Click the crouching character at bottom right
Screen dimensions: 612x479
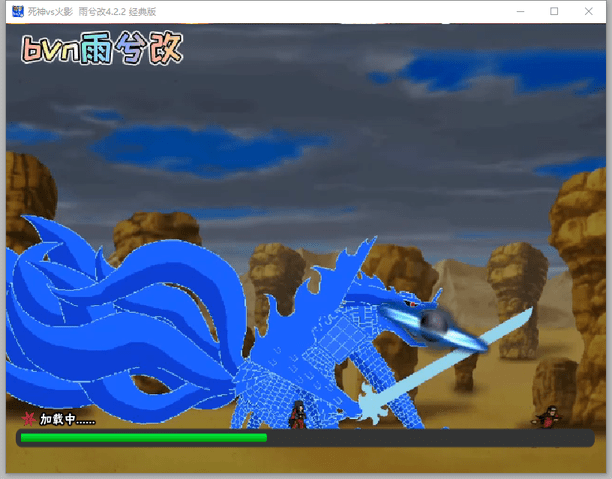click(549, 416)
